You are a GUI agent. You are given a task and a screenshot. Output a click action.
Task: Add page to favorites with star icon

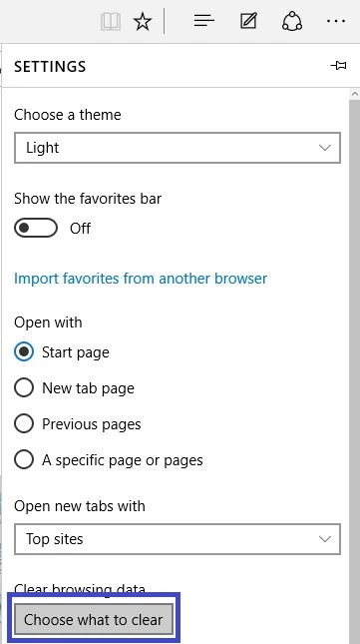point(143,21)
